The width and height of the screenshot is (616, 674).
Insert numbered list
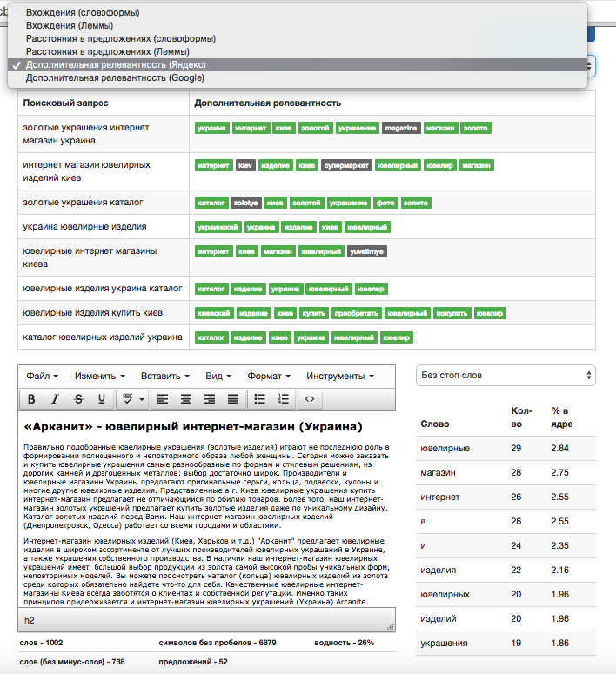pyautogui.click(x=284, y=399)
